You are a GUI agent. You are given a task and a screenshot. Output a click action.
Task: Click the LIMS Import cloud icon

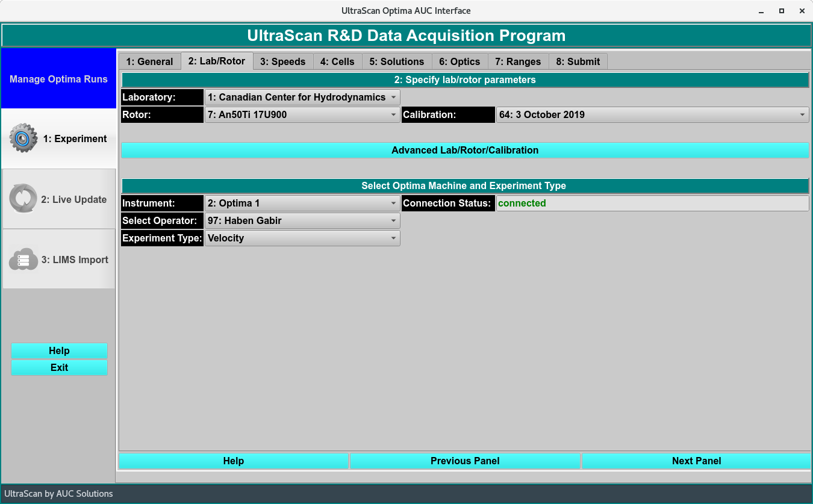pyautogui.click(x=23, y=260)
